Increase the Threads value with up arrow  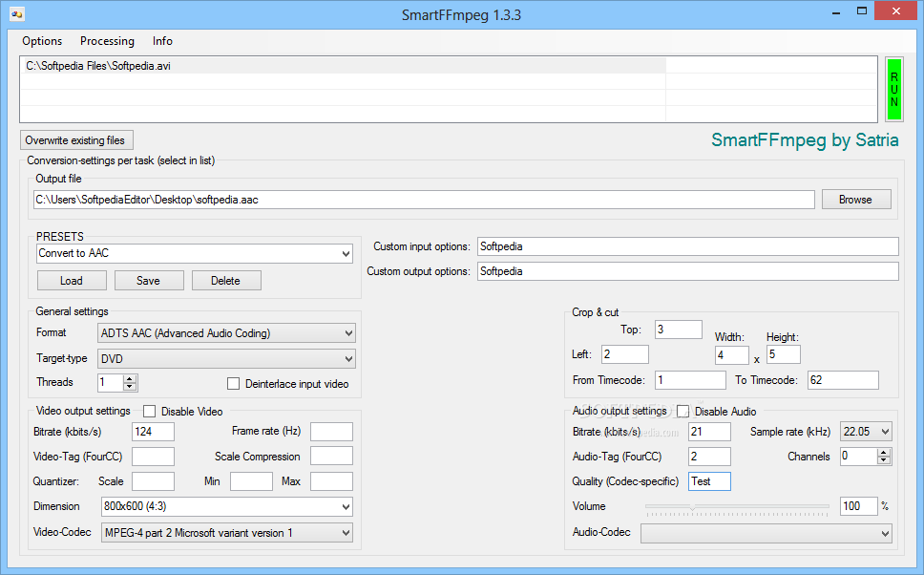130,378
